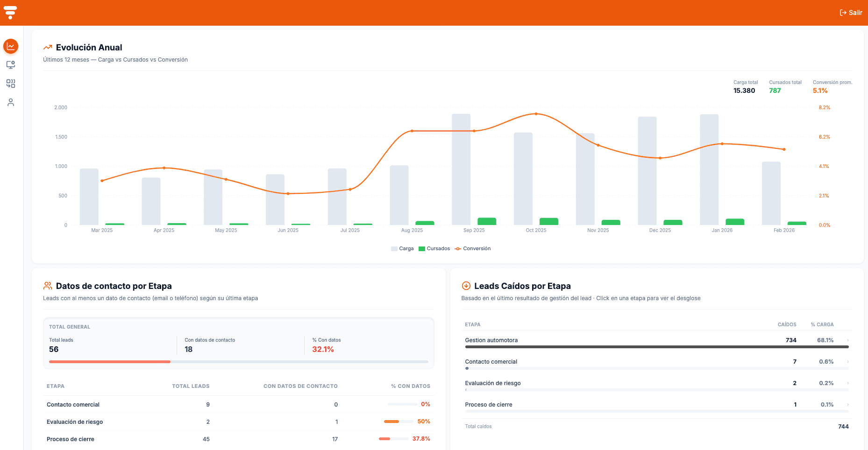The height and width of the screenshot is (450, 868).
Task: Click the Sep 2025 Carga bar
Action: (461, 169)
